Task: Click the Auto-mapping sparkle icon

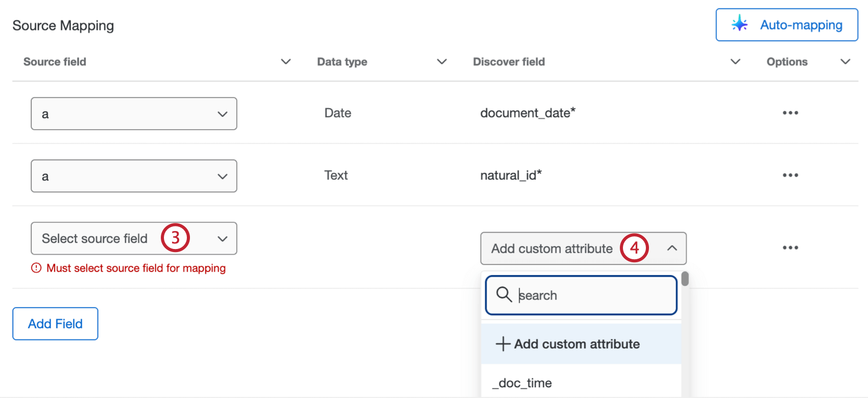Action: tap(739, 24)
